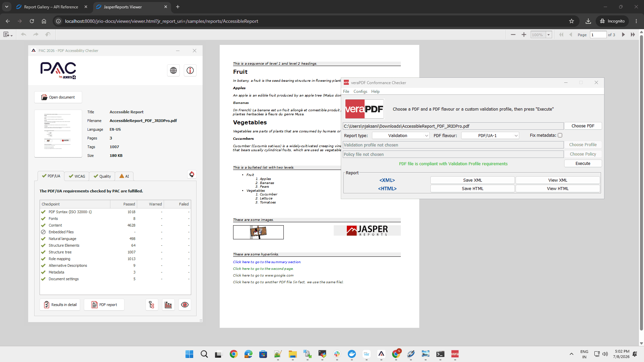Go to first page of report

561,35
